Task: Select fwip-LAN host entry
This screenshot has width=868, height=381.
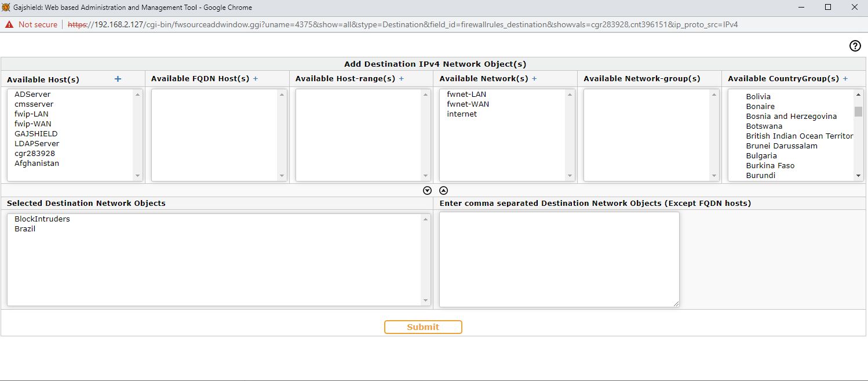Action: pos(31,114)
